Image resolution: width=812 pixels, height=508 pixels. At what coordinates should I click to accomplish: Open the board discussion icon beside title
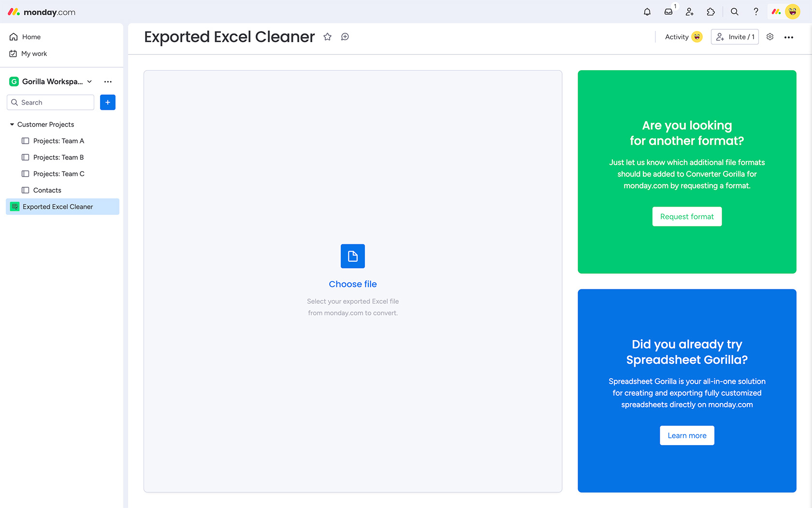point(345,37)
